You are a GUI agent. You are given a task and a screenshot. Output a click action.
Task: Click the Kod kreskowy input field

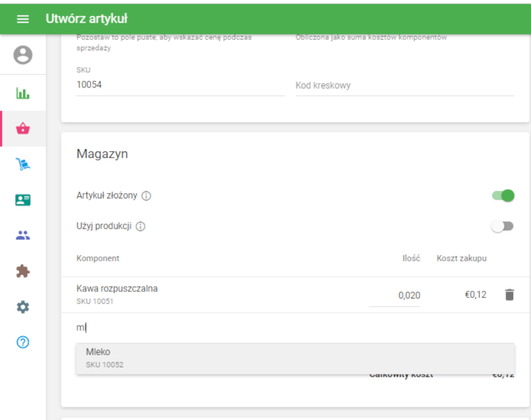[x=404, y=86]
